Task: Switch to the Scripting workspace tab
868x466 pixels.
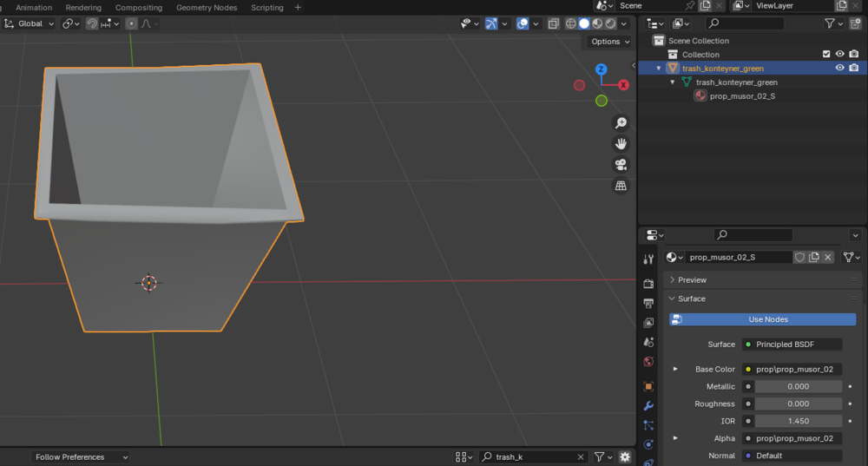Action: click(266, 8)
